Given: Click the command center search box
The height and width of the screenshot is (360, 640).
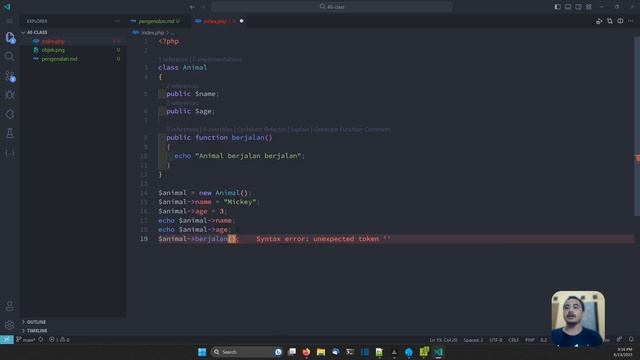Looking at the screenshot, I should (332, 7).
